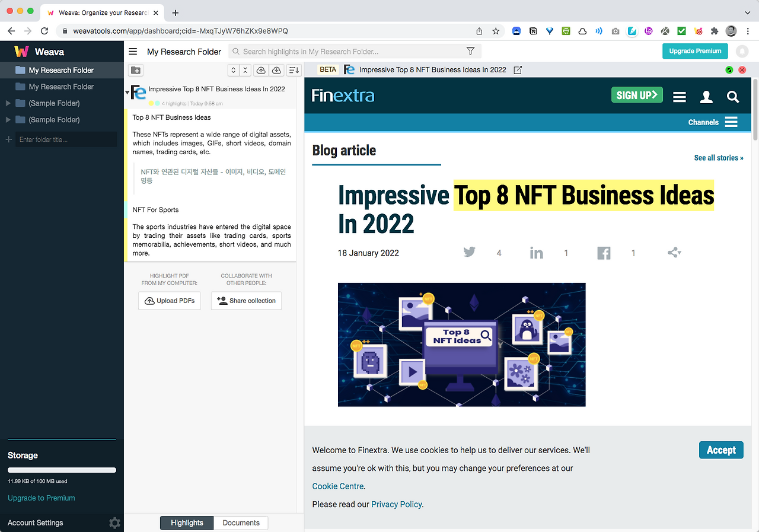Toggle the sidebar hamburger menu beside the folder title

pyautogui.click(x=133, y=52)
